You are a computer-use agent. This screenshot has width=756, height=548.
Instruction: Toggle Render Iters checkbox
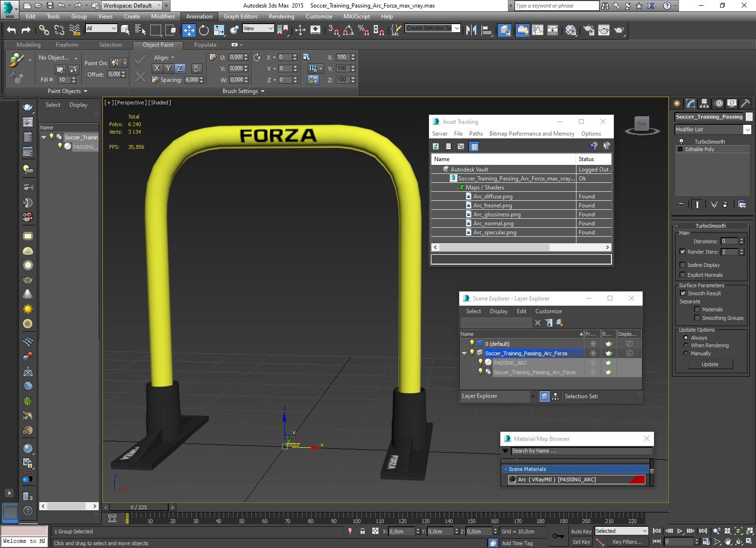(682, 252)
